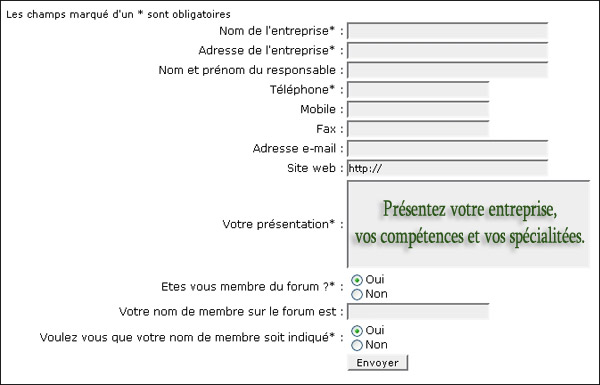
Task: Click the mandatory fields notice text
Action: click(119, 15)
